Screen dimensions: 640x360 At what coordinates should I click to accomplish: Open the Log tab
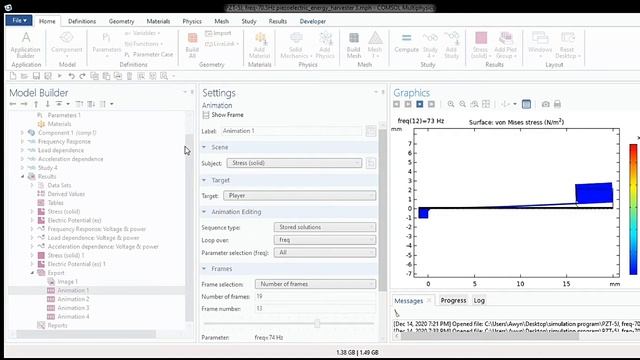(x=479, y=300)
